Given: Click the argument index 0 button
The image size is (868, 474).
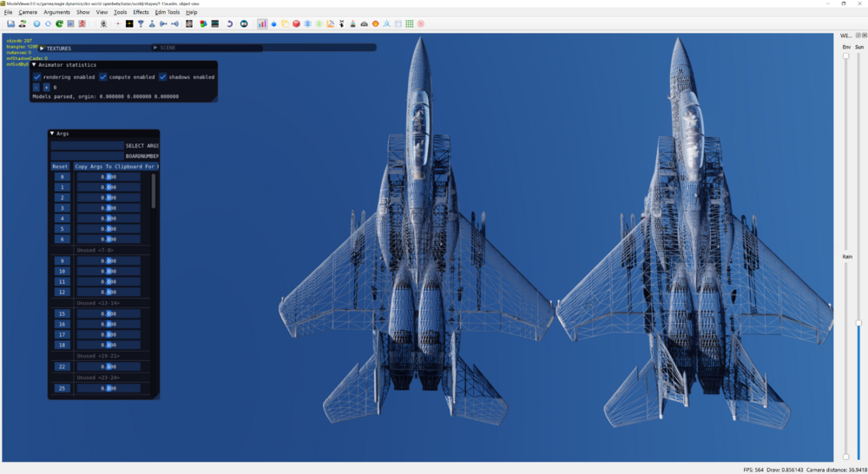Looking at the screenshot, I should [x=62, y=176].
